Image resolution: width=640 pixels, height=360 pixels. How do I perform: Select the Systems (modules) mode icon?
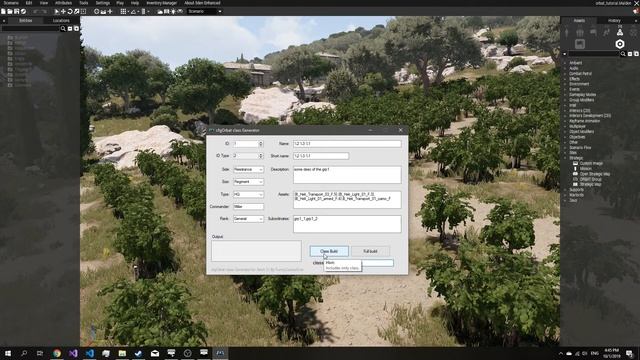tap(620, 32)
